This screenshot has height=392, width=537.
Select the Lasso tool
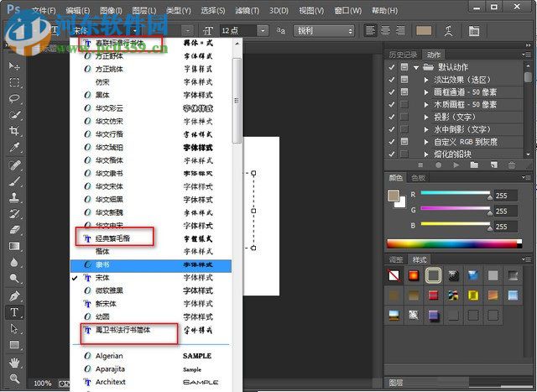(14, 99)
